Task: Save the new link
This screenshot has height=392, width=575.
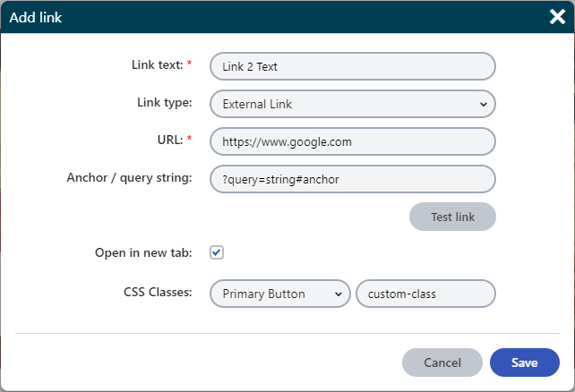Action: [x=525, y=362]
